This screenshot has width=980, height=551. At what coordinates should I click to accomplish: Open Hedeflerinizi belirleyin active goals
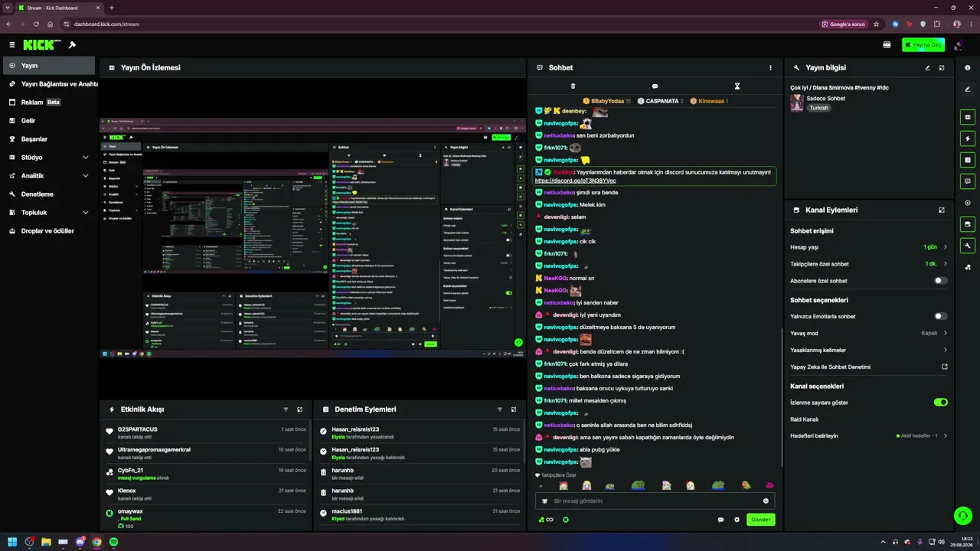[x=869, y=435]
